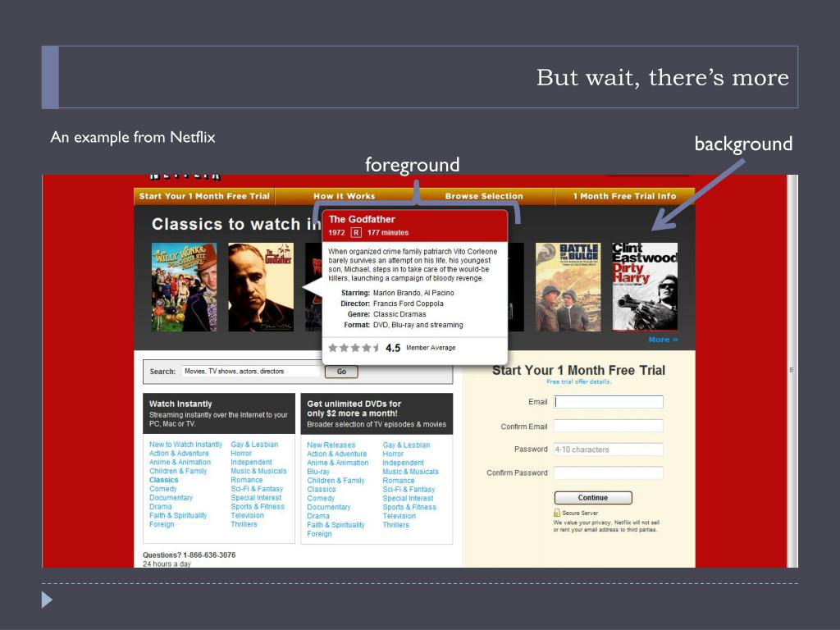
Task: Open DVD section Drama link
Action: 318,516
